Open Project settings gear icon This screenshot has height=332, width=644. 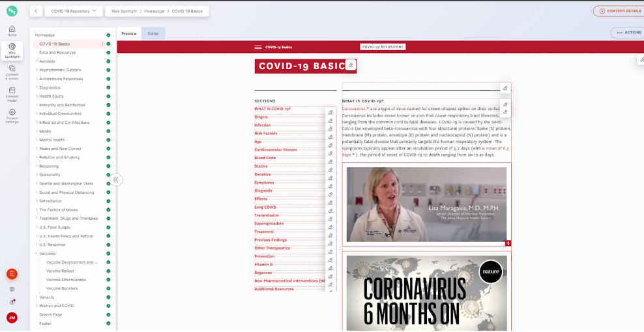point(12,116)
